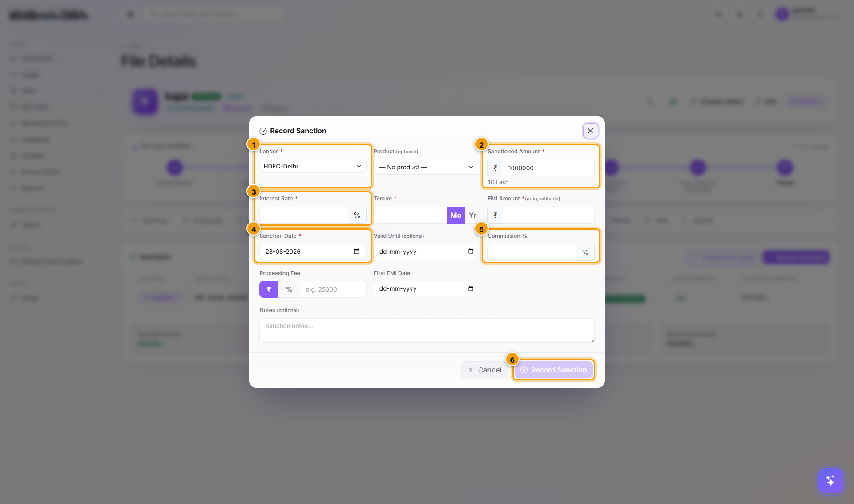This screenshot has height=504, width=854.
Task: Open the Lender HDFC-Delhi dropdown
Action: pos(313,166)
